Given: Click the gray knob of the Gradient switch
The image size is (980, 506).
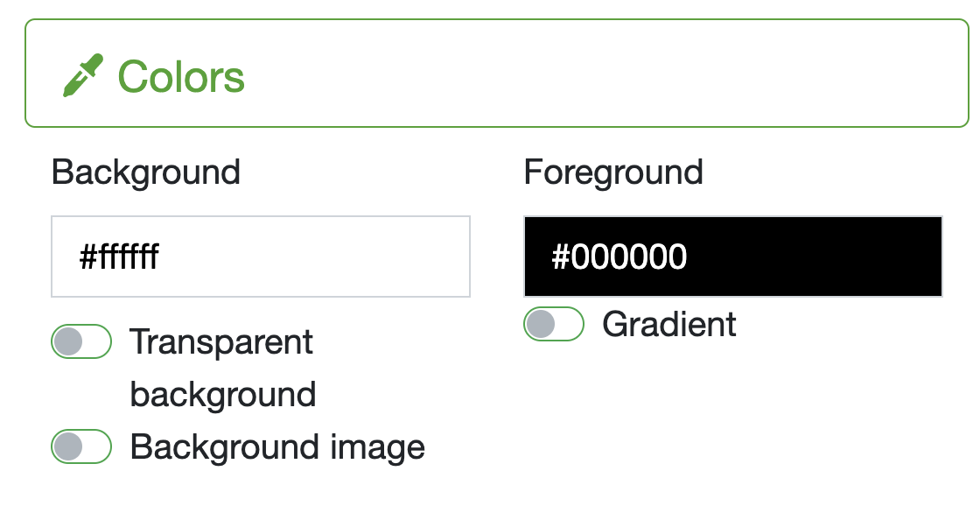Looking at the screenshot, I should tap(541, 324).
